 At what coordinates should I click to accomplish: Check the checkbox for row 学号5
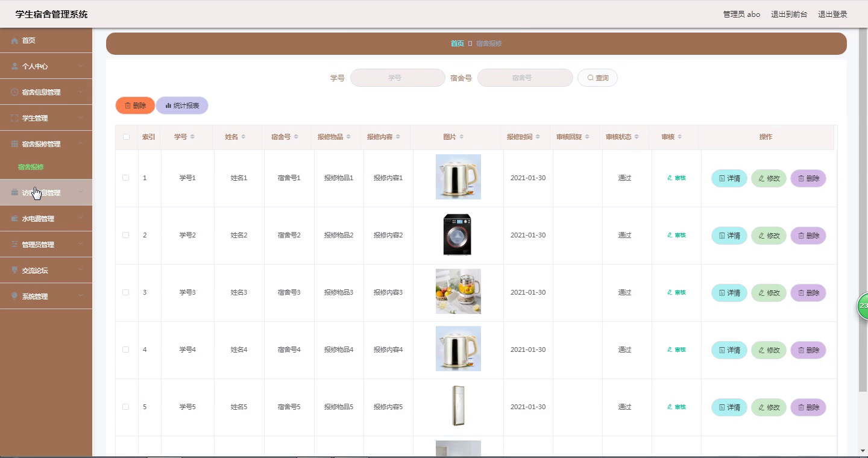pos(125,407)
